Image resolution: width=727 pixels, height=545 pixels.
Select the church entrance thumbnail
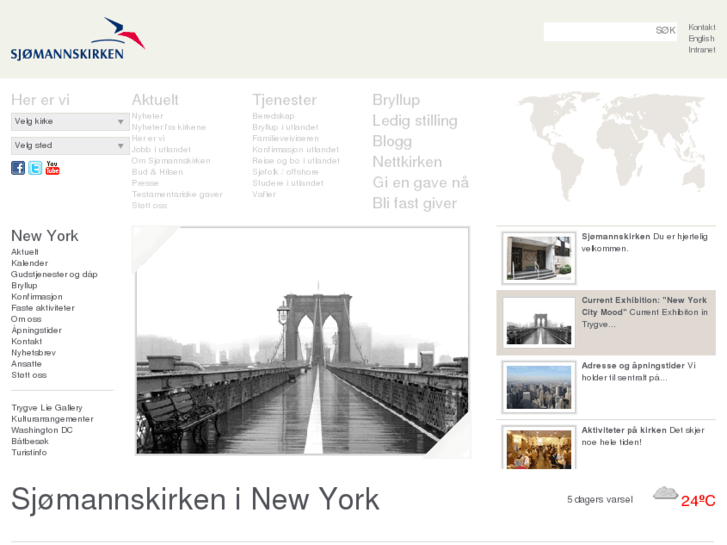pyautogui.click(x=539, y=258)
